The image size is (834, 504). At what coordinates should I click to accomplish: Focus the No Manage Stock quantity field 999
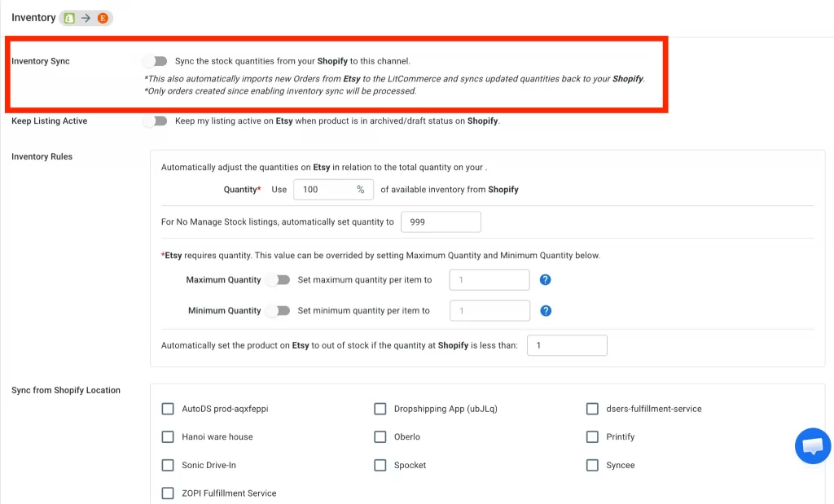(x=441, y=221)
